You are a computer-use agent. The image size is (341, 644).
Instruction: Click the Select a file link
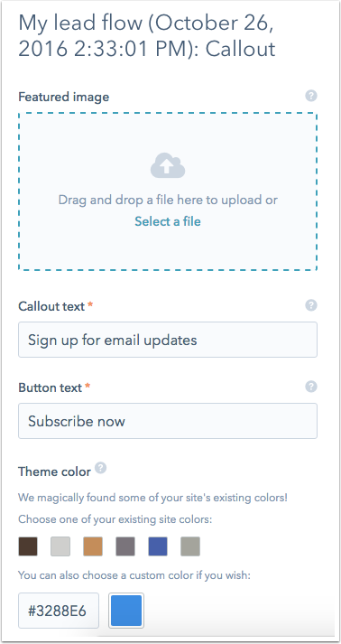tap(168, 222)
